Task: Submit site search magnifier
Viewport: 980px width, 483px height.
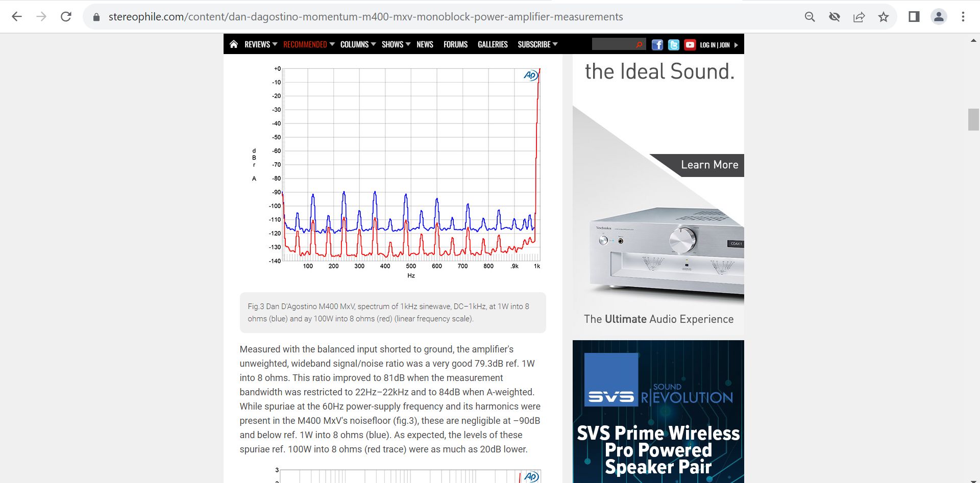Action: (x=639, y=45)
